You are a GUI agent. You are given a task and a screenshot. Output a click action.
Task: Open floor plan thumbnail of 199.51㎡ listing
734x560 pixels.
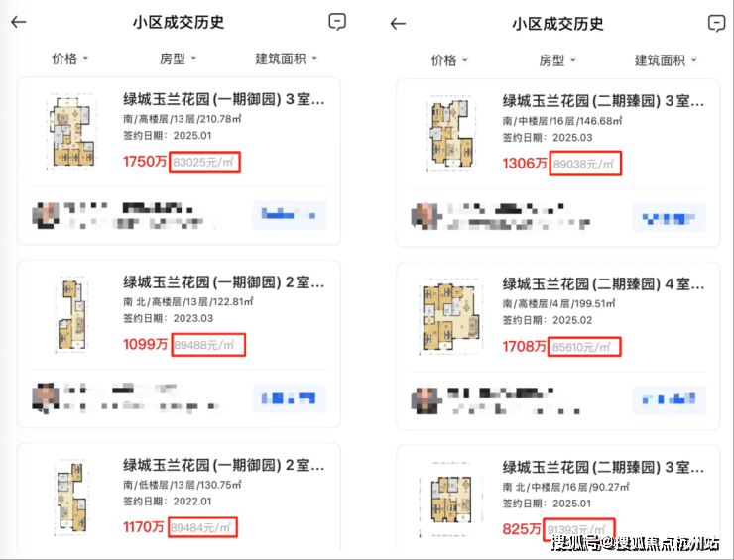[x=450, y=316]
